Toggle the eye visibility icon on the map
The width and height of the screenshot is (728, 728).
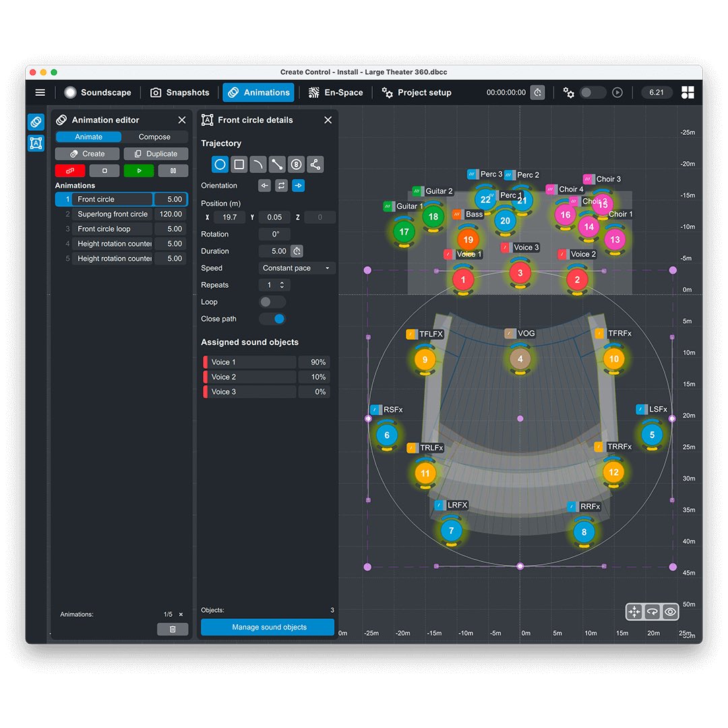pos(671,612)
